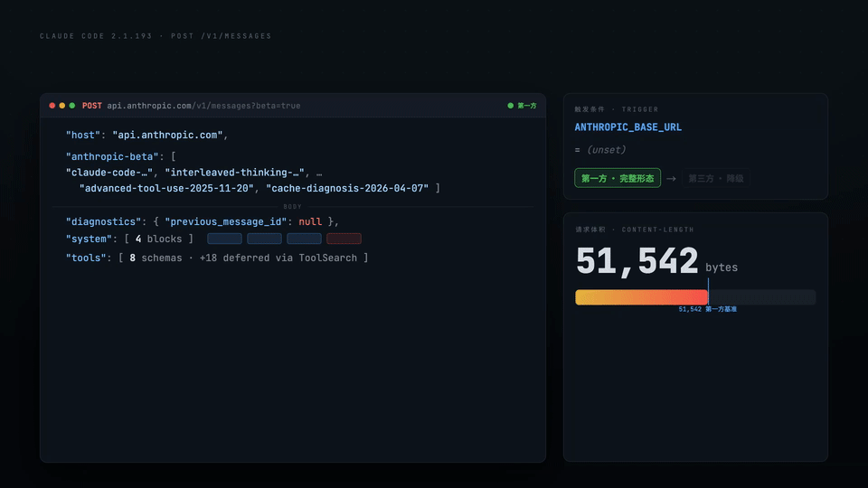Click the "tools" key
The image size is (868, 488).
pyautogui.click(x=86, y=258)
